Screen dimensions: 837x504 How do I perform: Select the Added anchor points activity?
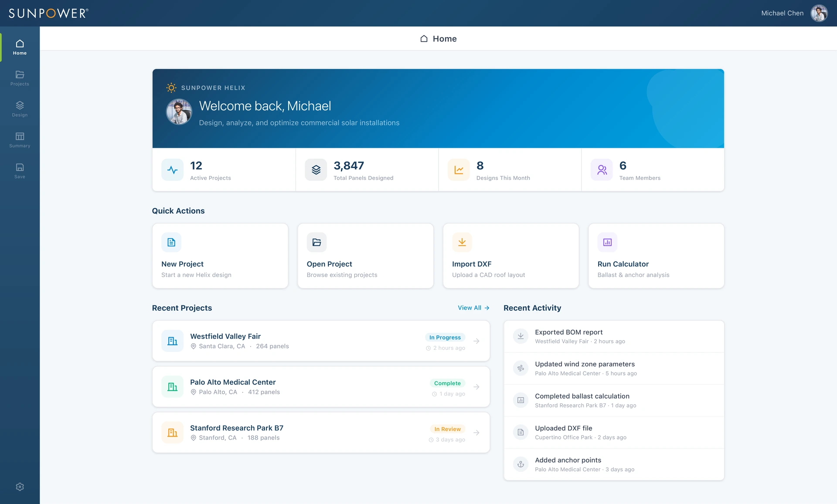614,465
